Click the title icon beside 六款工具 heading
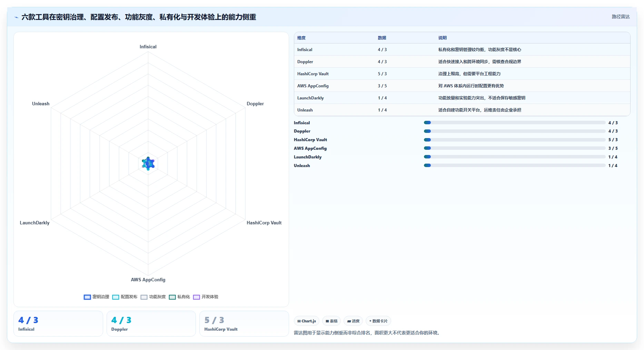Screen dimensions: 644x350 pyautogui.click(x=16, y=17)
